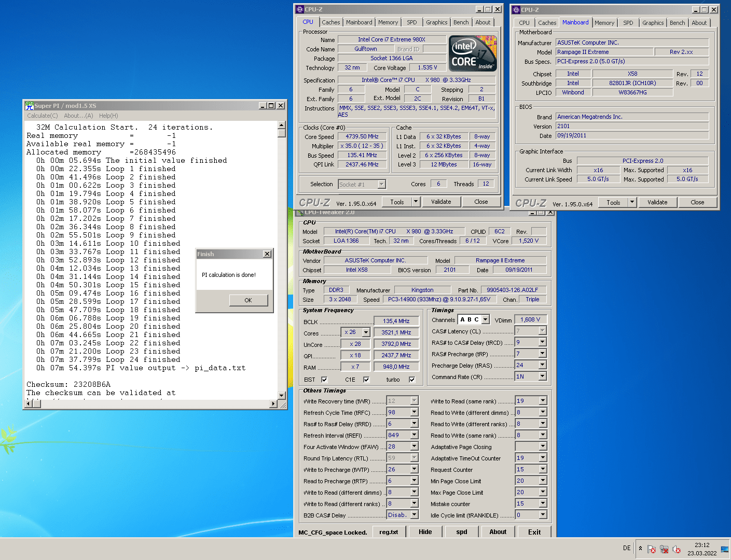This screenshot has height=560, width=731.
Task: Click the Checksum: 23208B6A line
Action: point(68,384)
